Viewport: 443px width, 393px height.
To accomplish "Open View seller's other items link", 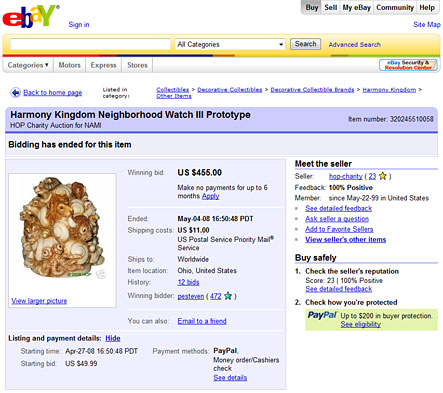I will click(x=345, y=239).
